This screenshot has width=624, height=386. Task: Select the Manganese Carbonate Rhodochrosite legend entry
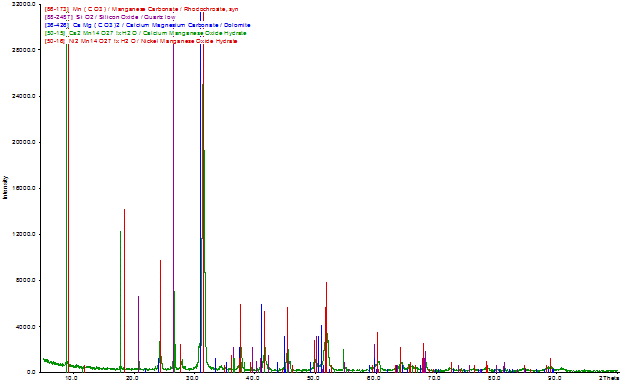click(141, 9)
